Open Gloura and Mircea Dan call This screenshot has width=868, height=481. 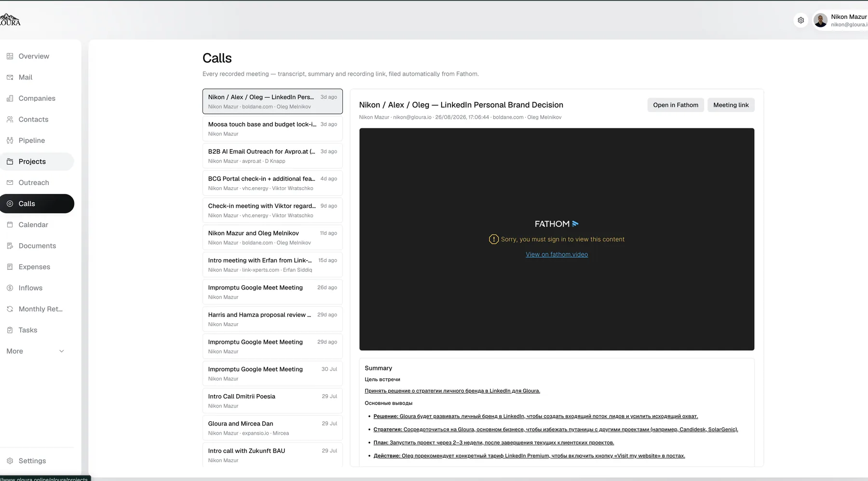coord(272,428)
